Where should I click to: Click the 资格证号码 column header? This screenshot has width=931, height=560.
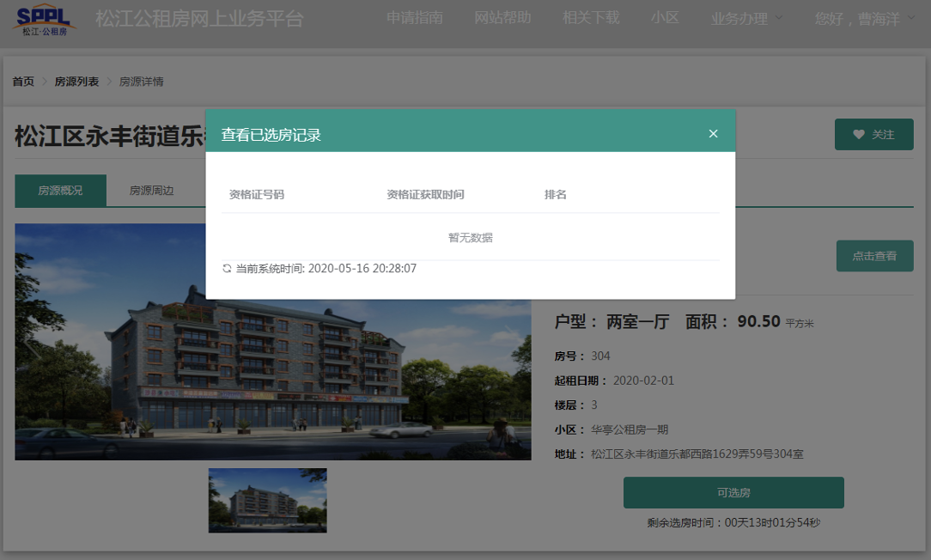(257, 195)
